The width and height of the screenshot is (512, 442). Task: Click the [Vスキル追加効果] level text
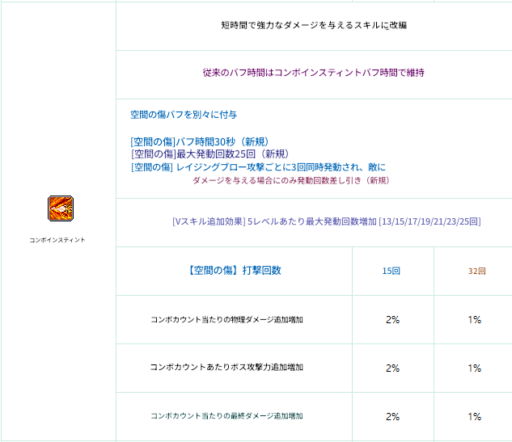click(327, 222)
